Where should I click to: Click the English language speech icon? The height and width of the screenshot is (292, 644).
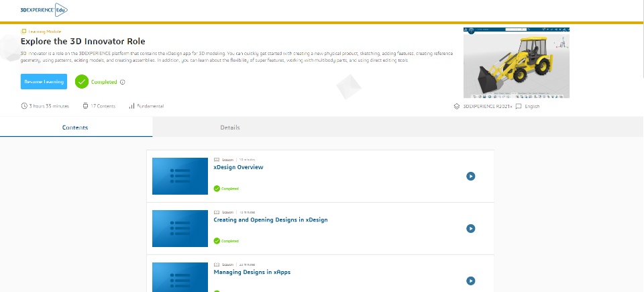(x=519, y=106)
